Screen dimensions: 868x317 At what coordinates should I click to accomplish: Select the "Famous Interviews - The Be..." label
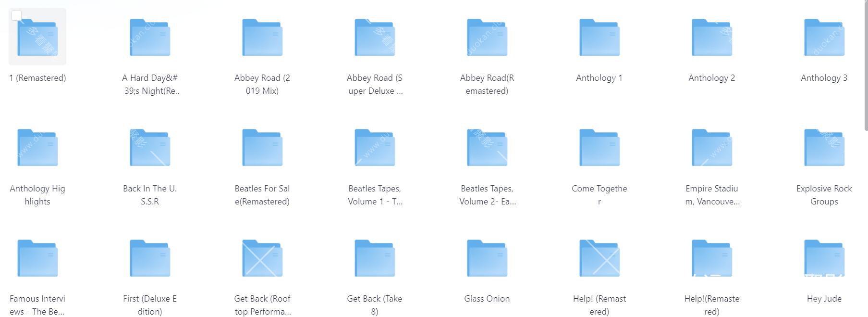pyautogui.click(x=37, y=305)
